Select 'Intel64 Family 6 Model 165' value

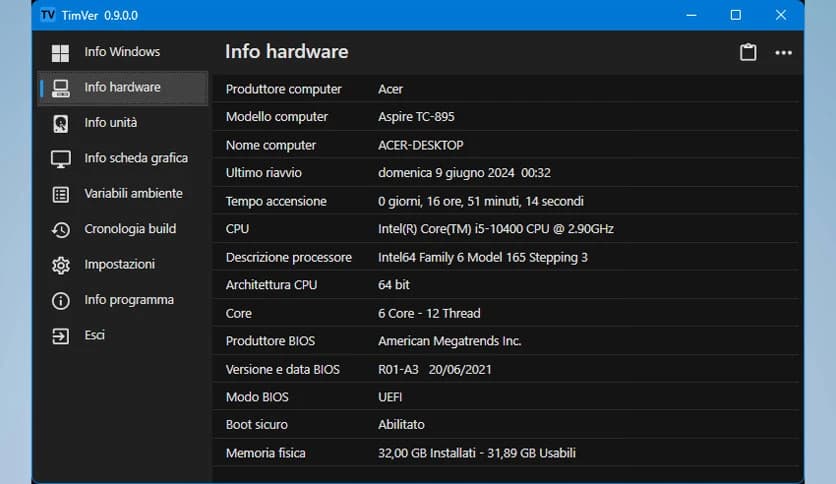click(x=483, y=257)
